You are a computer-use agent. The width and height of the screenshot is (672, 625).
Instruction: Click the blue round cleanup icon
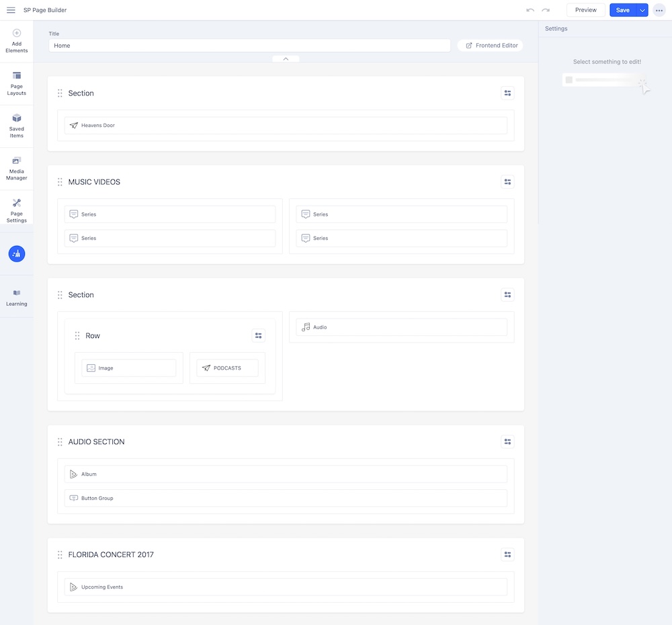click(17, 253)
